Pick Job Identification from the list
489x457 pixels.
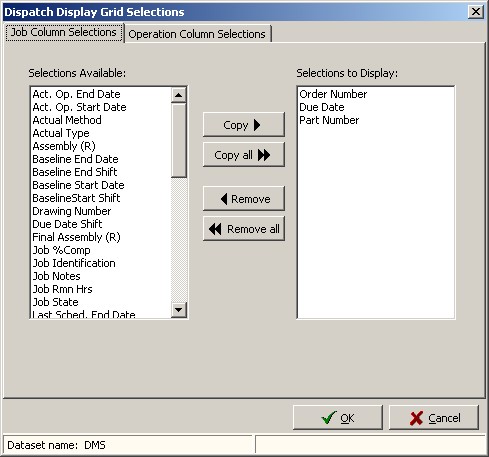(74, 263)
